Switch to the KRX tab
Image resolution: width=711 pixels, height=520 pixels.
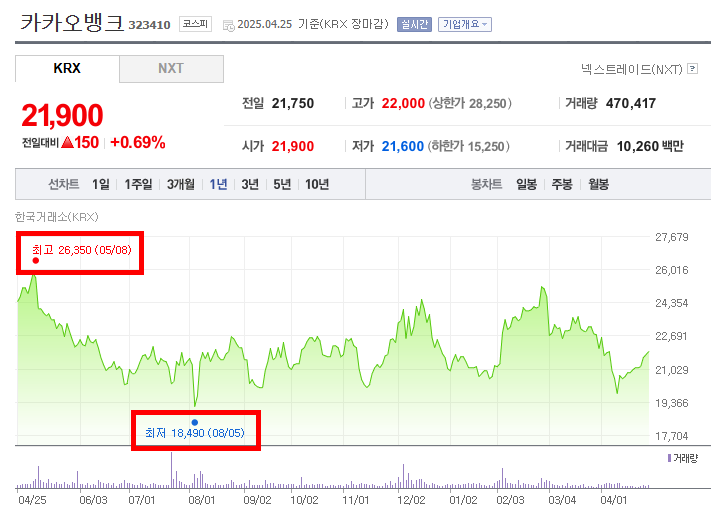coord(67,68)
